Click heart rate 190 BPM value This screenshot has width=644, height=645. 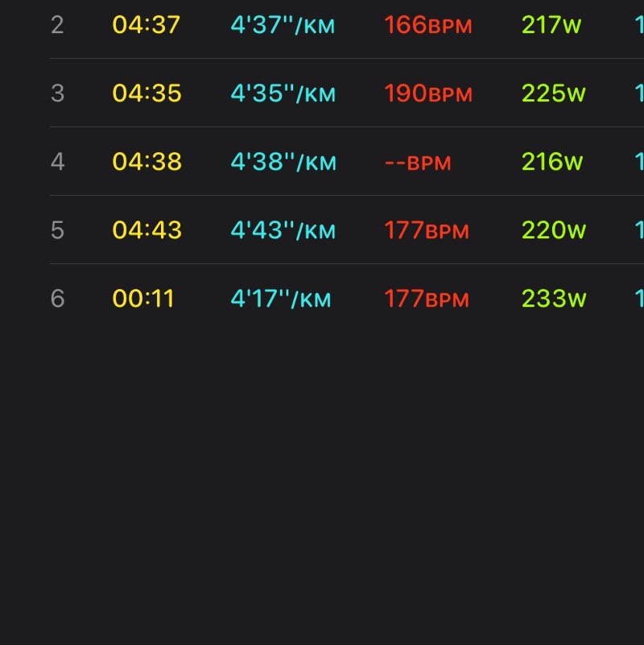click(x=427, y=93)
